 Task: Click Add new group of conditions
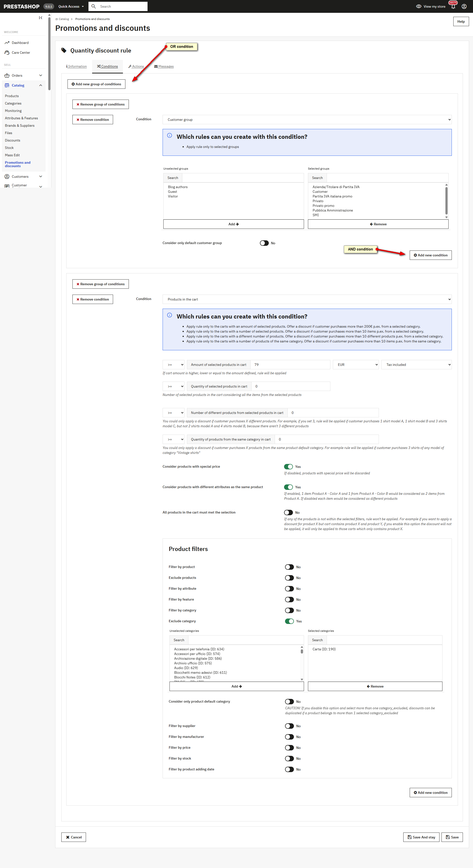click(x=96, y=84)
